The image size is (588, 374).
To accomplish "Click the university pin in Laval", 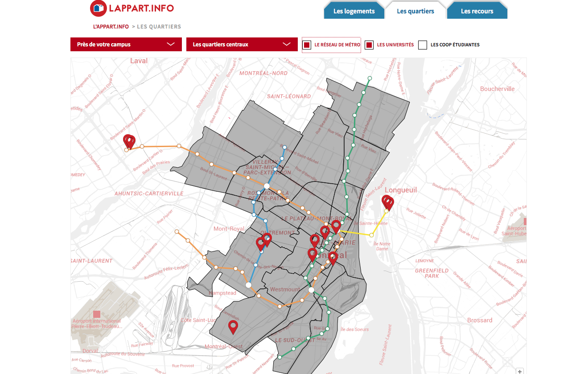I will (x=129, y=141).
